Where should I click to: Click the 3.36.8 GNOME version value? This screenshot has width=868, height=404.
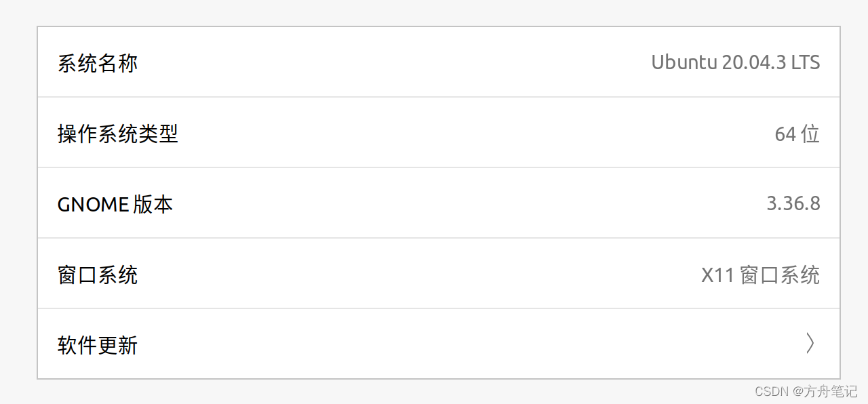pyautogui.click(x=793, y=203)
